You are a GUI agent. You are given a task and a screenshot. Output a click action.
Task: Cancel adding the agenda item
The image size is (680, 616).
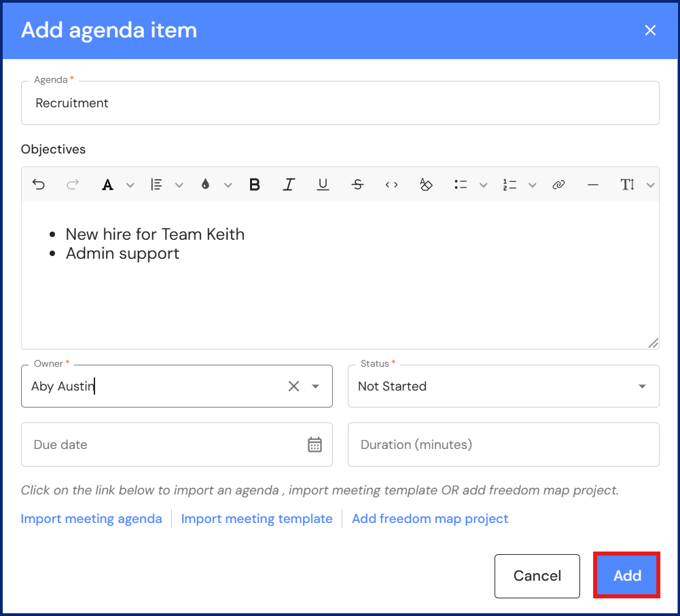pyautogui.click(x=537, y=576)
